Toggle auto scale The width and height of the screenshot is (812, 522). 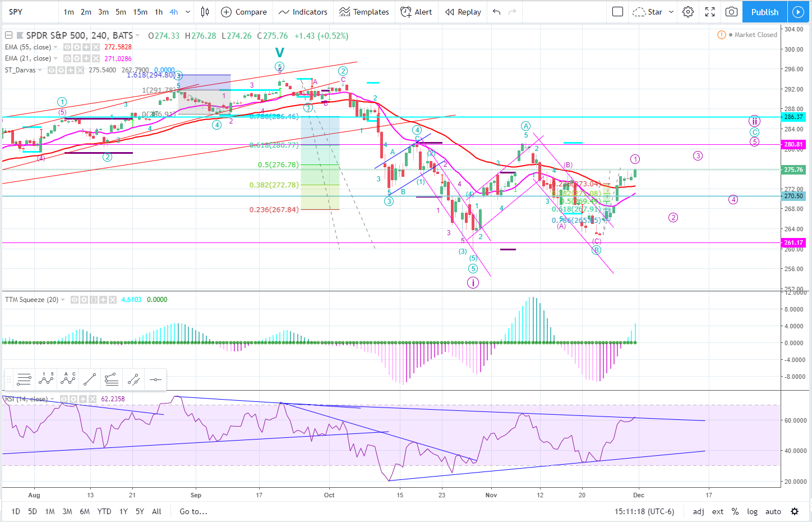pos(773,511)
